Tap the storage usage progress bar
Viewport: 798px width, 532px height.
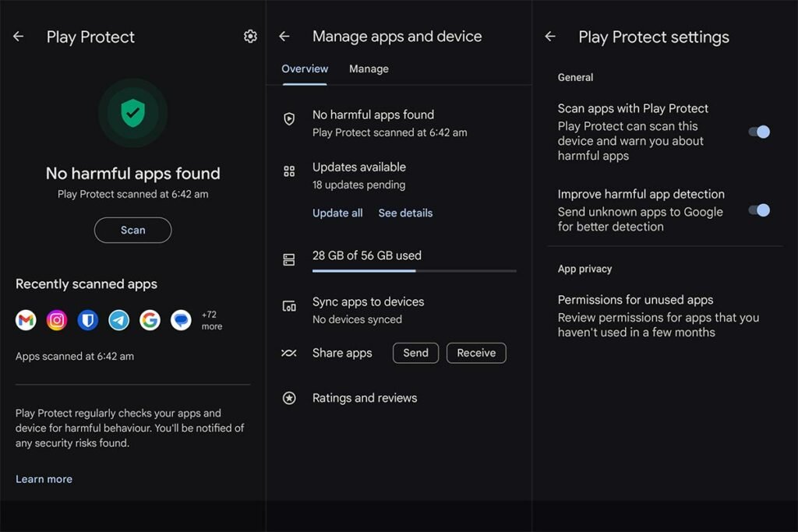[415, 271]
